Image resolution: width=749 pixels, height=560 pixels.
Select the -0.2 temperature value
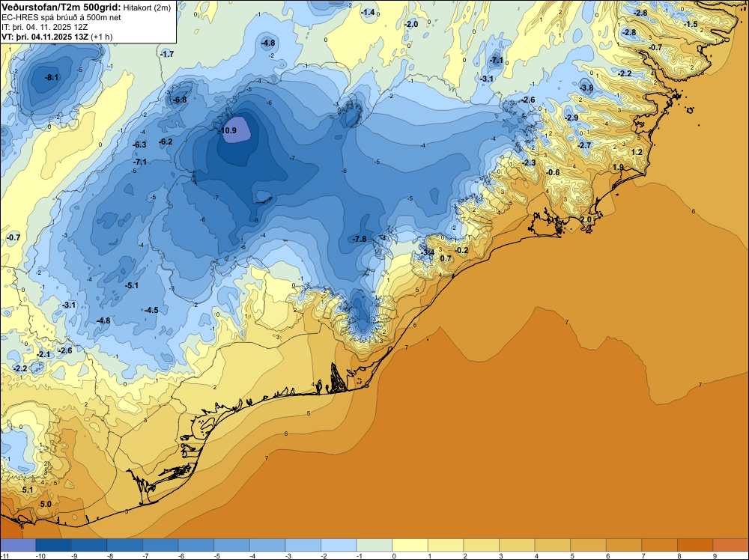(x=461, y=250)
